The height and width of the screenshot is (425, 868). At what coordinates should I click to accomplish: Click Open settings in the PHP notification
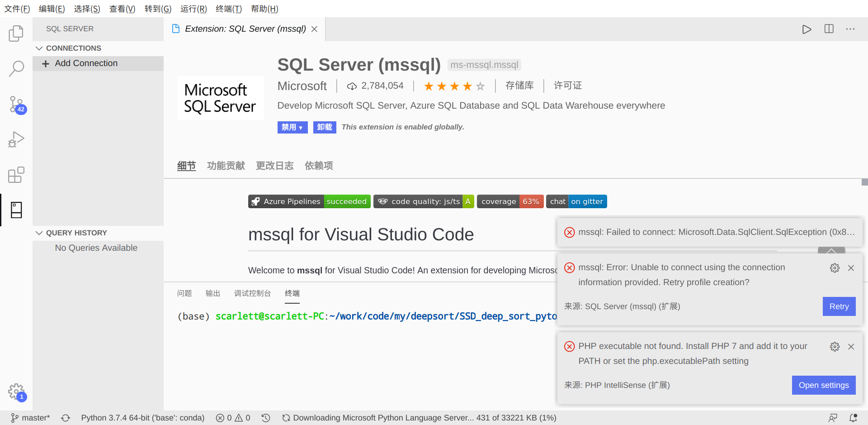[823, 385]
